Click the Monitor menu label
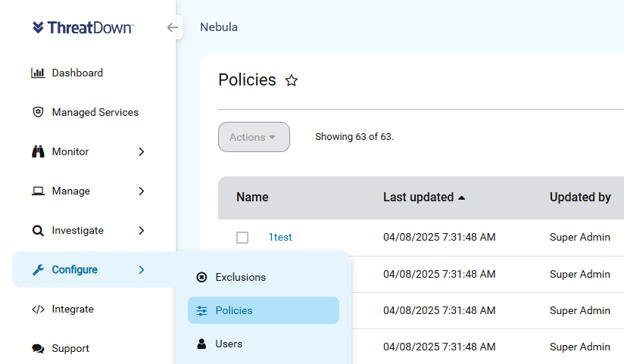This screenshot has height=364, width=624. (70, 151)
